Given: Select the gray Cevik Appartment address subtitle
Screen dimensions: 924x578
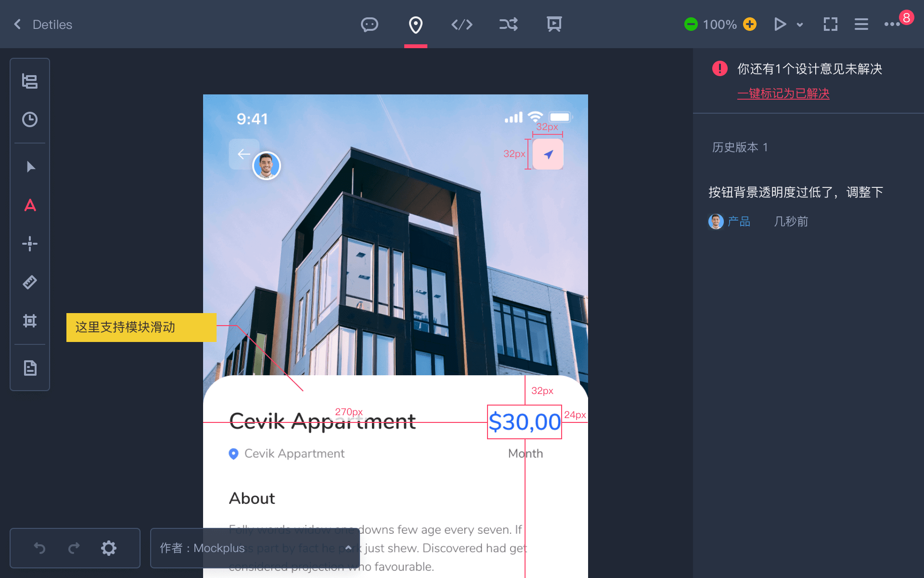Looking at the screenshot, I should point(295,454).
